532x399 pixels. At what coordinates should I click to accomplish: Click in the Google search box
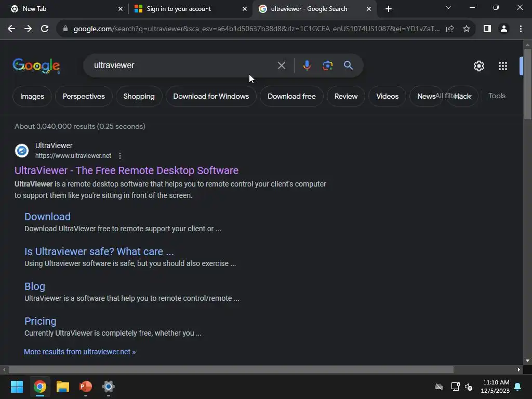point(183,65)
